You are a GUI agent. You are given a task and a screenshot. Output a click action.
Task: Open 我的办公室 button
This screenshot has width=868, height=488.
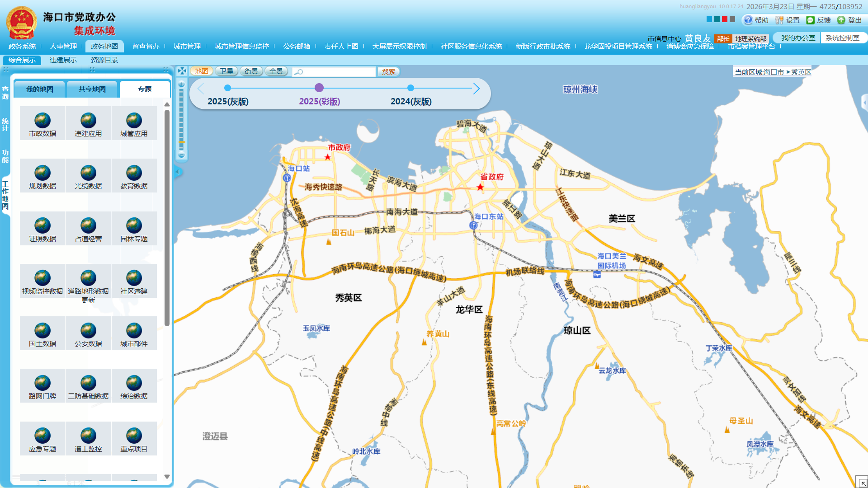(x=798, y=38)
